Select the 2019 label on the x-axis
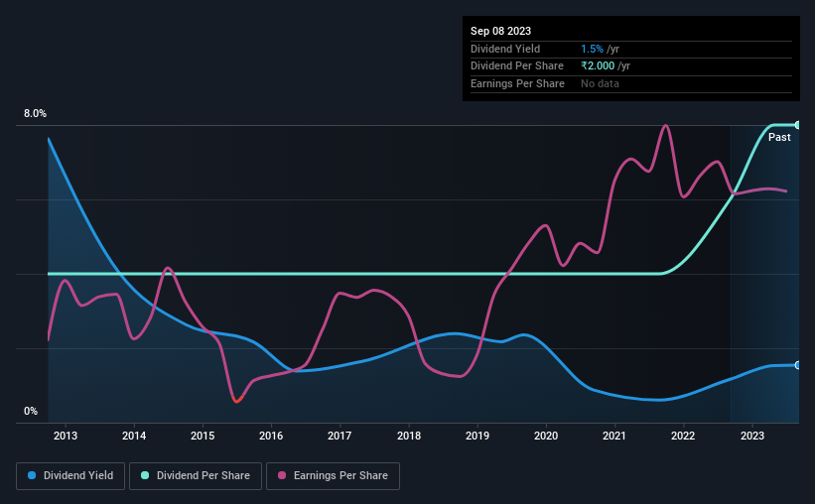Screen dimensions: 815x504 click(x=477, y=436)
